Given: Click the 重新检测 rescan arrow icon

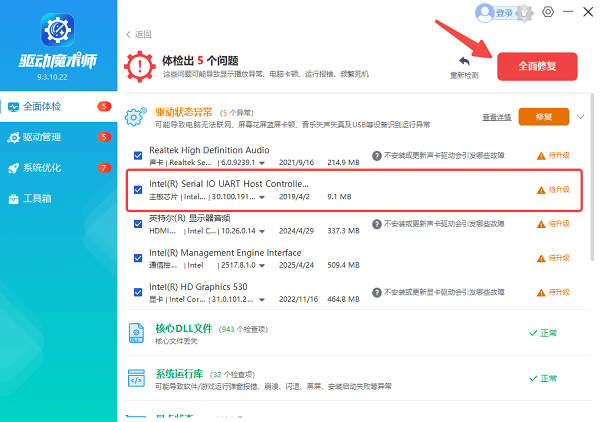Looking at the screenshot, I should (464, 61).
